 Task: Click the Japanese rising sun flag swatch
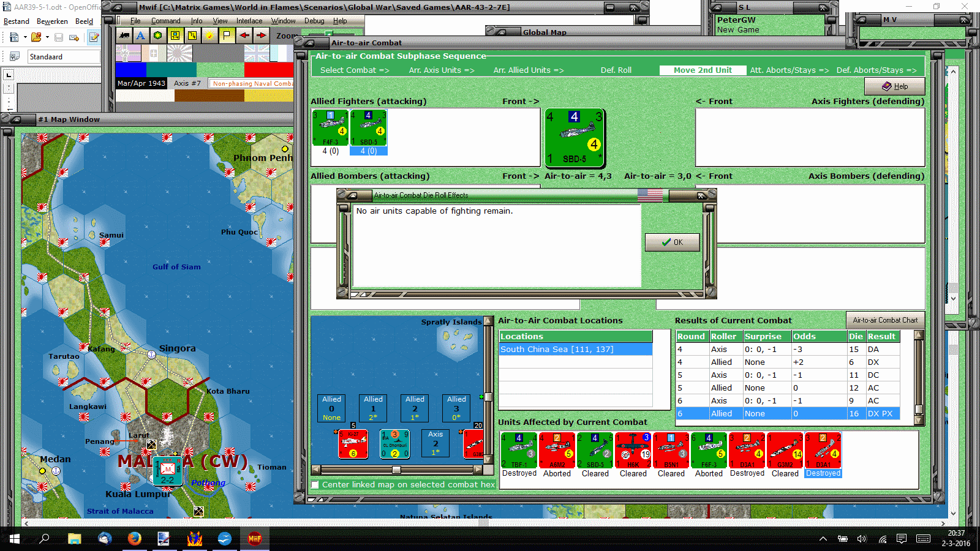tap(179, 53)
